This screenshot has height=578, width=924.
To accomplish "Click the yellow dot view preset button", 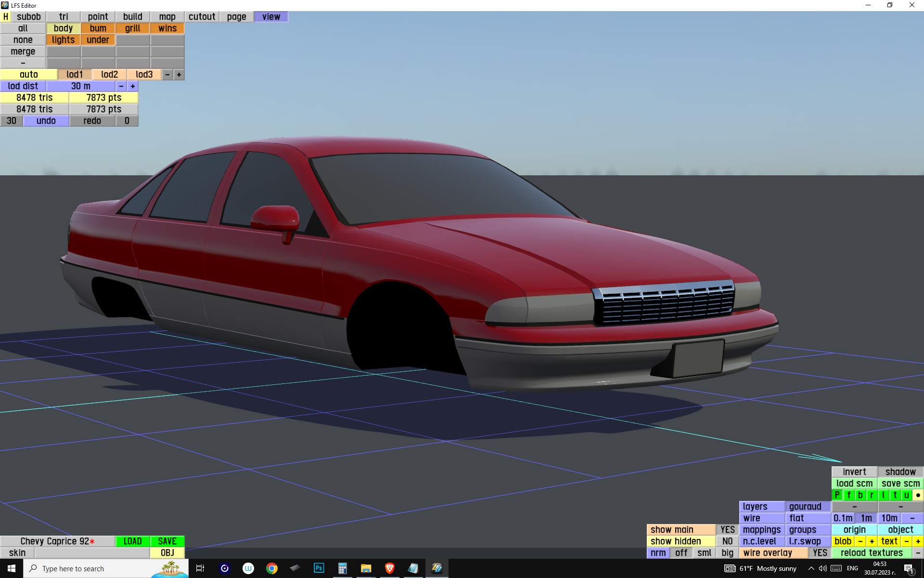I will tap(918, 495).
